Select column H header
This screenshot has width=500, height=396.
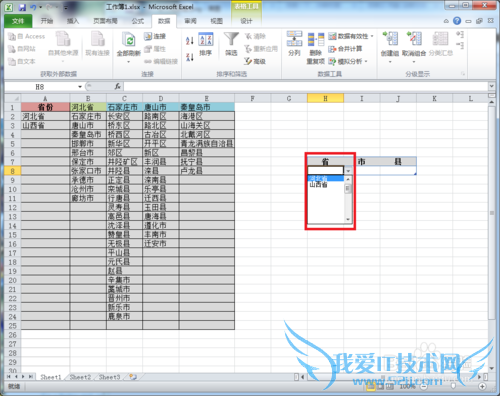click(325, 98)
